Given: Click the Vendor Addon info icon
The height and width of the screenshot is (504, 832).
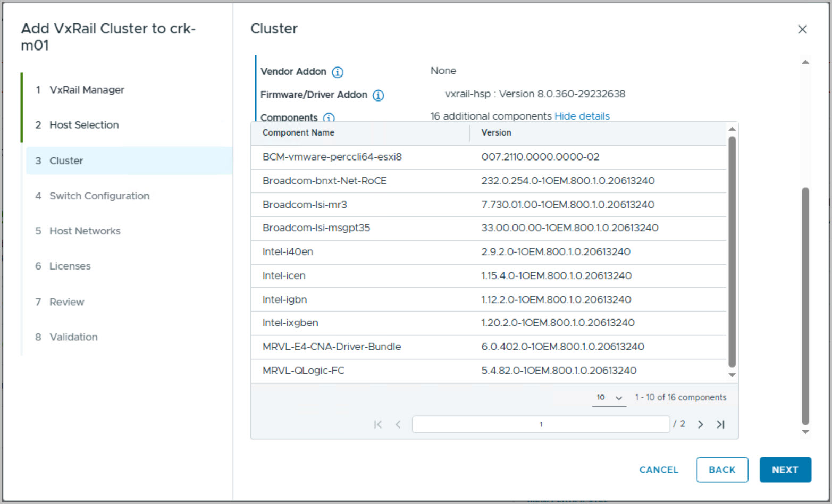Looking at the screenshot, I should pyautogui.click(x=338, y=72).
